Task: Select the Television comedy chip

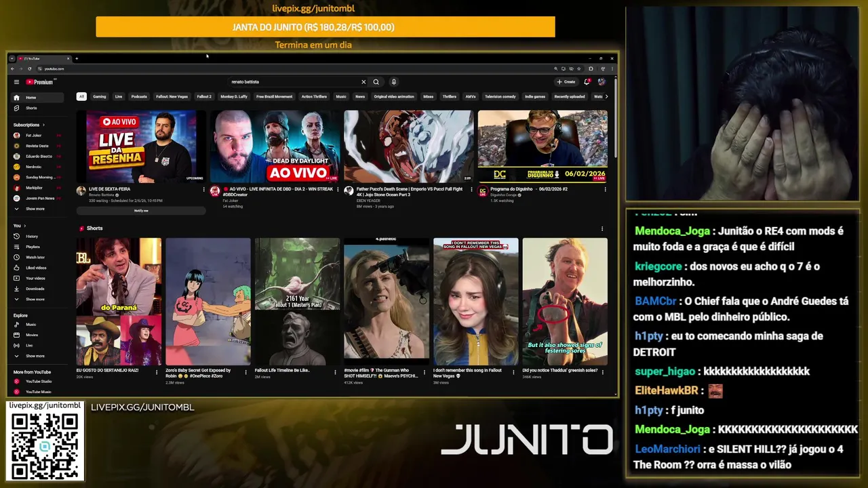Action: click(x=500, y=97)
